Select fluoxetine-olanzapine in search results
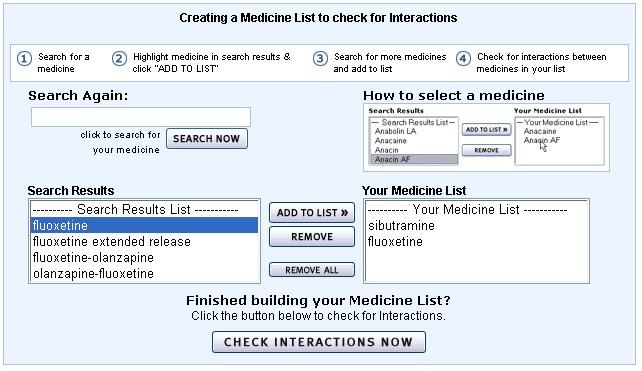642x371 pixels. (x=144, y=258)
